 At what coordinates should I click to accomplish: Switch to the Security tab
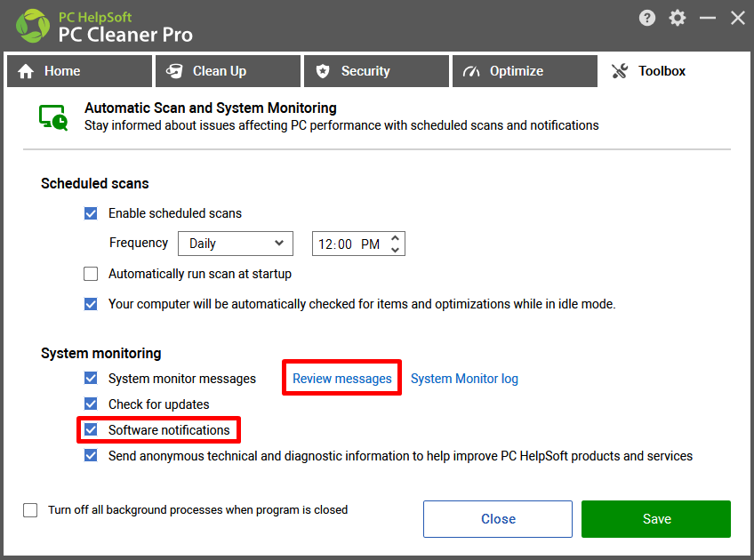tap(376, 71)
